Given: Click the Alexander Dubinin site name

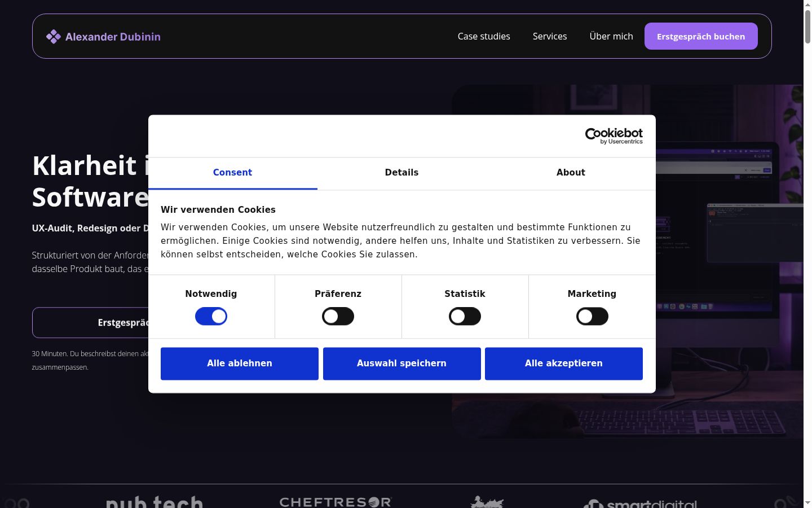Looking at the screenshot, I should [x=113, y=37].
